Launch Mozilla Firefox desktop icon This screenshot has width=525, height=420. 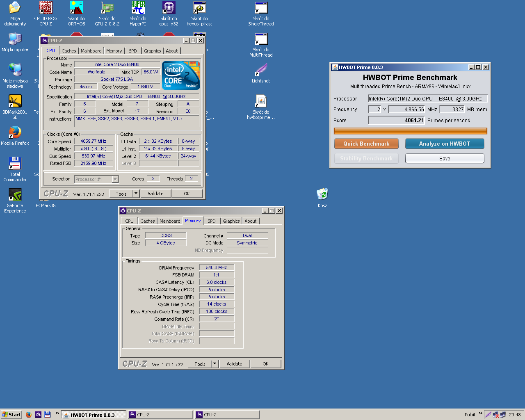(x=15, y=135)
